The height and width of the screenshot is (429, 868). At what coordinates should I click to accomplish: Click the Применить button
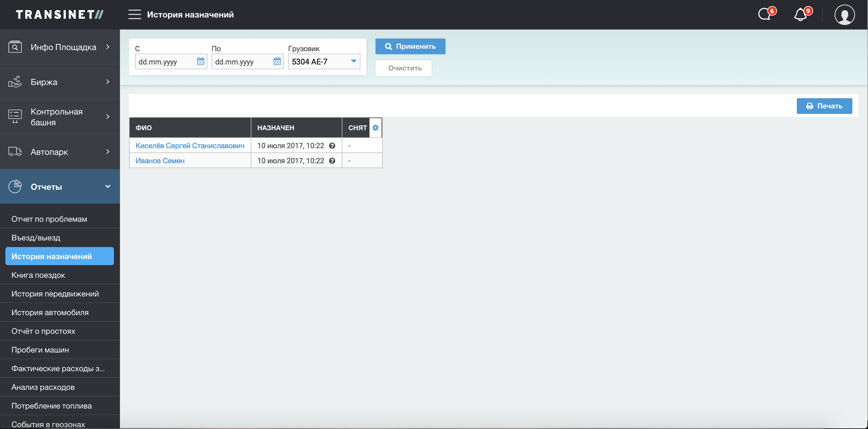point(410,46)
